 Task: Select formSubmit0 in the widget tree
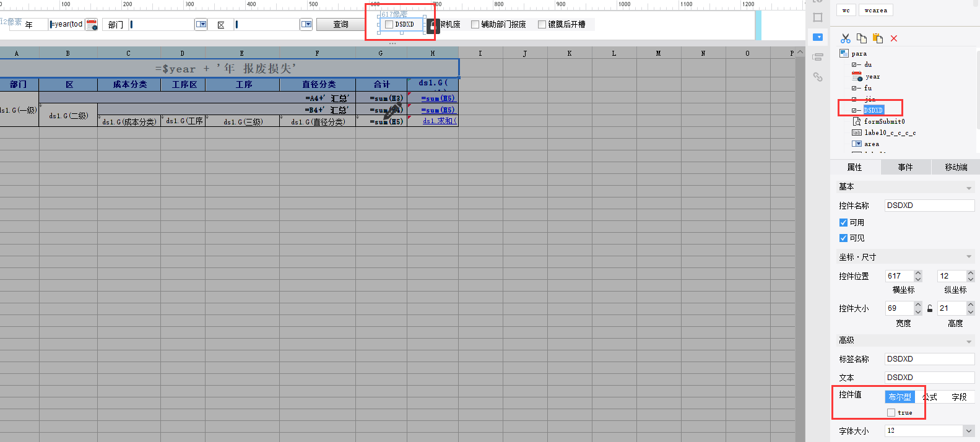click(885, 121)
